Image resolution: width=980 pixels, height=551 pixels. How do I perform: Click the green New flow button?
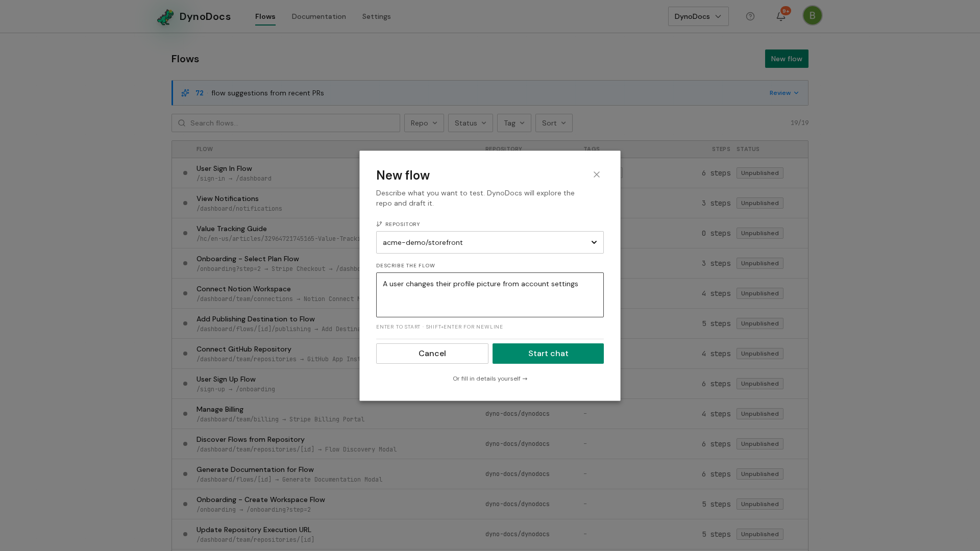(786, 59)
